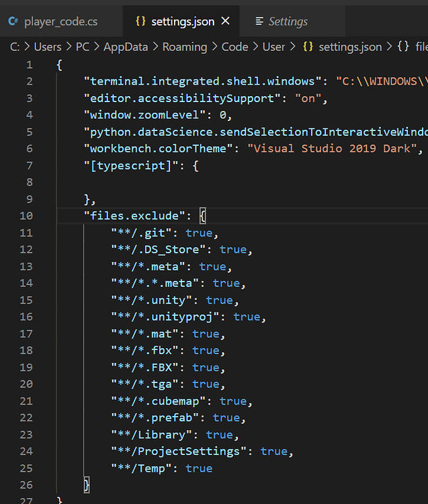Click the true value on the ProjectSettings line
Image resolution: width=428 pixels, height=504 pixels.
[273, 452]
